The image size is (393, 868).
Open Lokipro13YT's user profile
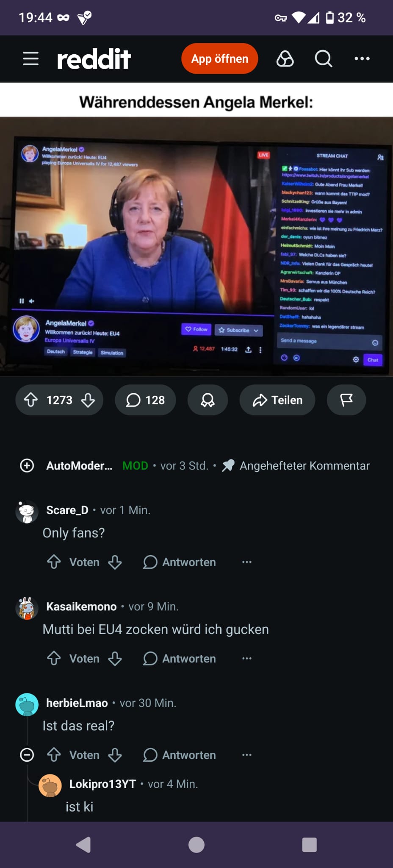(x=102, y=784)
